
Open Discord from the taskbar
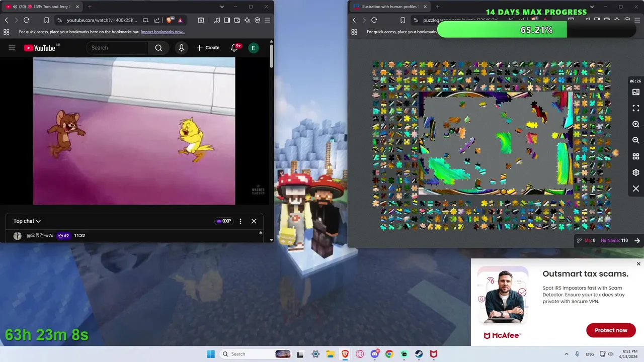click(x=374, y=354)
